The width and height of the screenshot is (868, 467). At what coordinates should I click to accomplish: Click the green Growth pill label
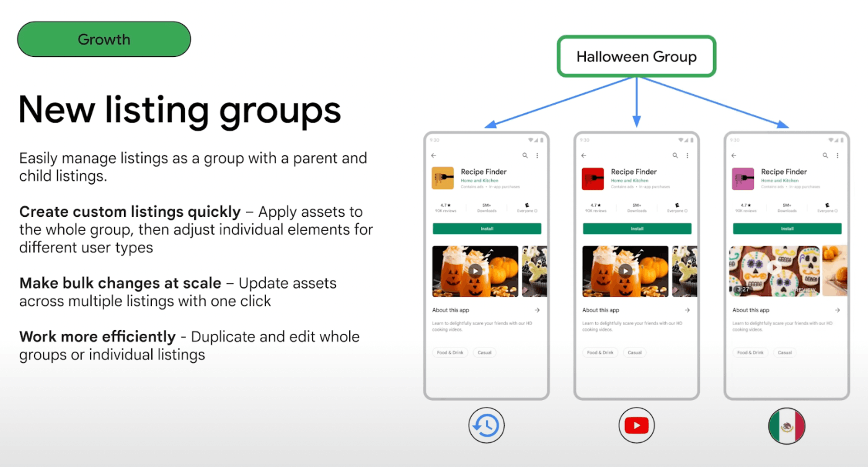tap(104, 40)
